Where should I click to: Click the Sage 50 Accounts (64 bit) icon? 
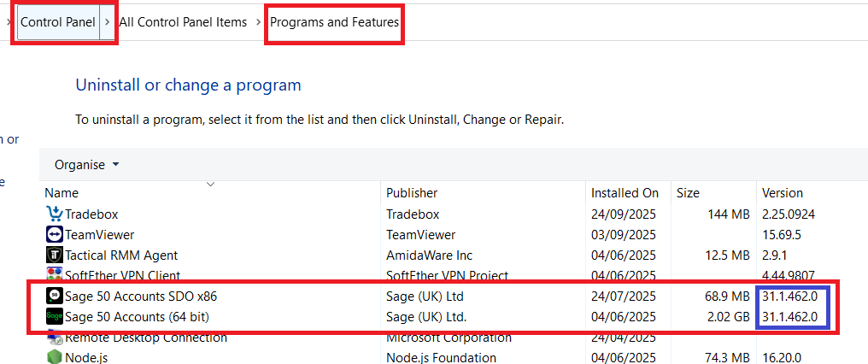point(54,317)
